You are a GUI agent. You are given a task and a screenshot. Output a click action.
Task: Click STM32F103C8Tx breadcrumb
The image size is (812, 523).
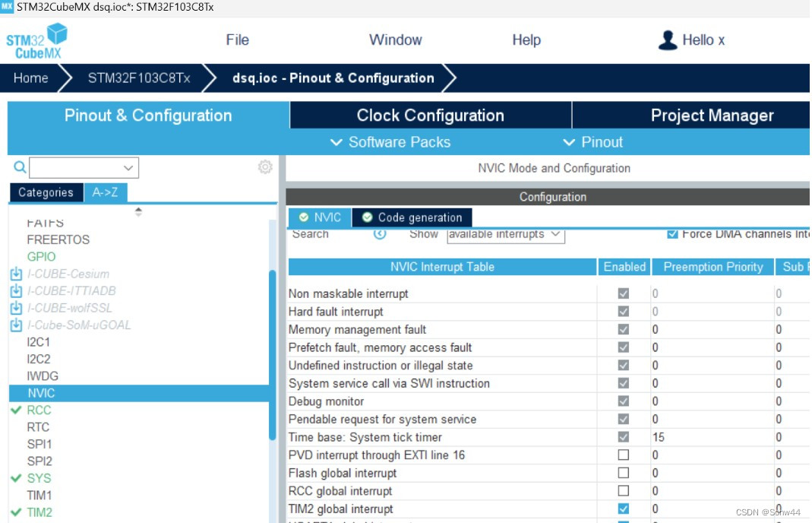point(139,78)
